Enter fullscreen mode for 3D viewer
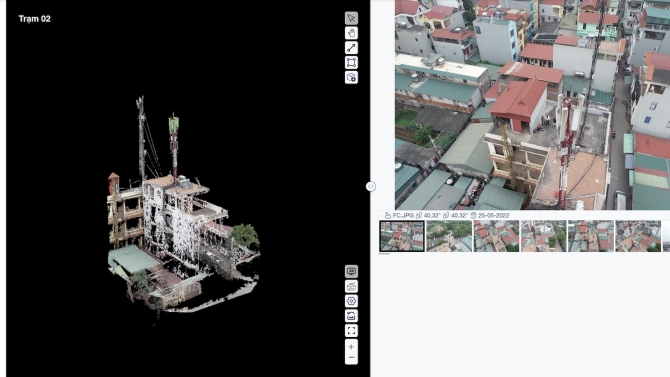This screenshot has width=670, height=377. coord(351,330)
